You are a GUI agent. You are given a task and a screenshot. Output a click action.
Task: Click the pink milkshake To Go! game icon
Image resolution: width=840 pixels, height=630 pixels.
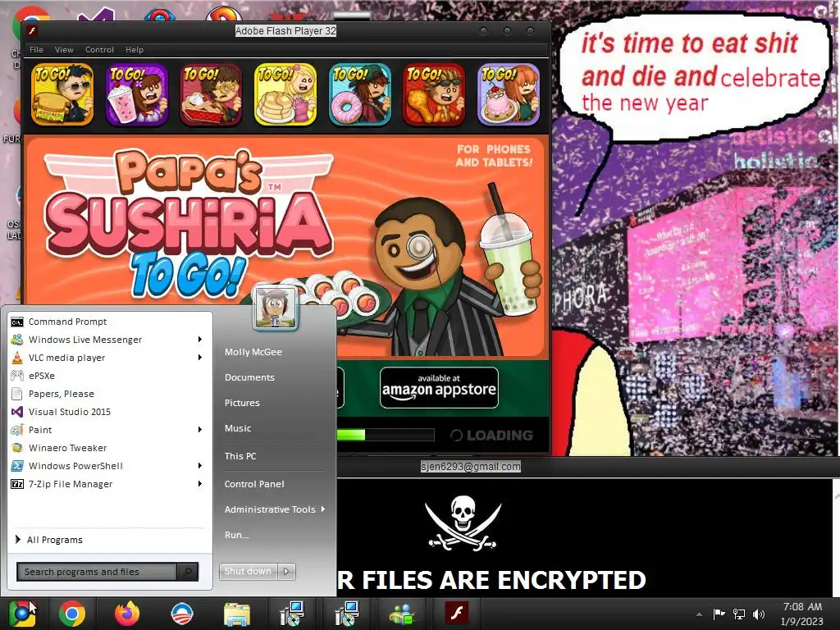click(137, 94)
